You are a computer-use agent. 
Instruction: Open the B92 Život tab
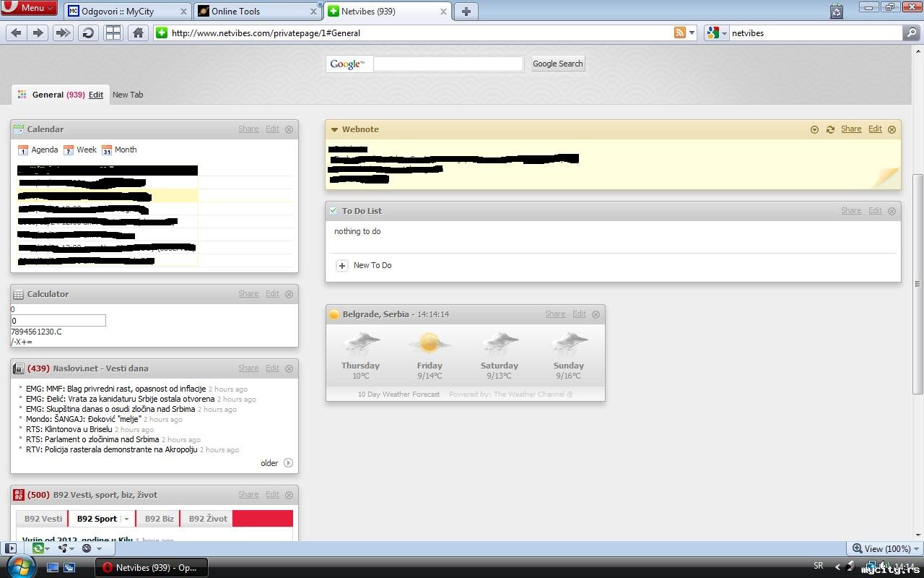(x=208, y=519)
